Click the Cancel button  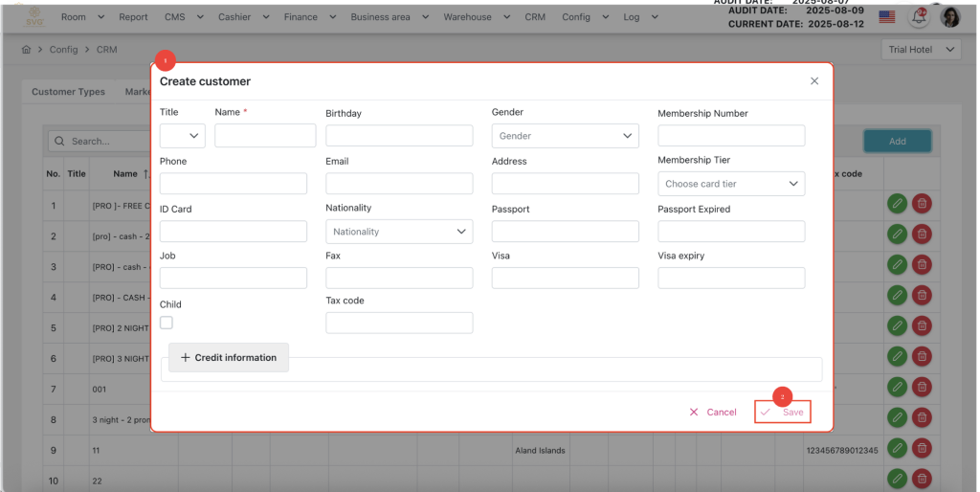(x=713, y=412)
